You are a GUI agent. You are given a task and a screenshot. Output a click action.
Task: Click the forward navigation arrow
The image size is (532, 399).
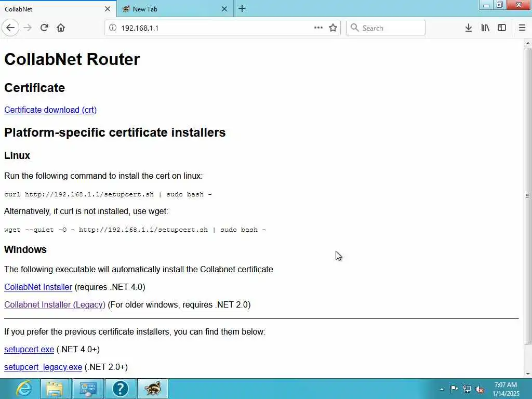click(28, 28)
